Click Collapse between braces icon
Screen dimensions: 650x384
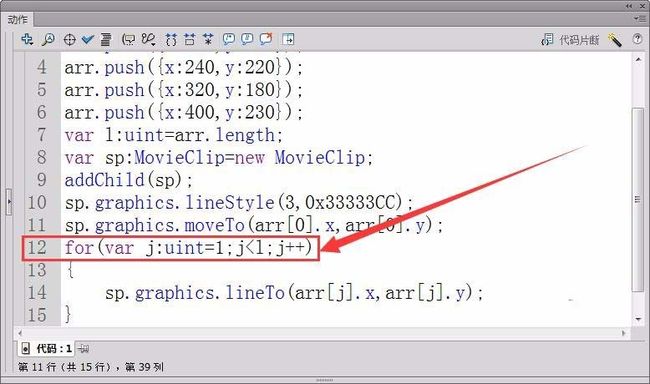pyautogui.click(x=171, y=40)
